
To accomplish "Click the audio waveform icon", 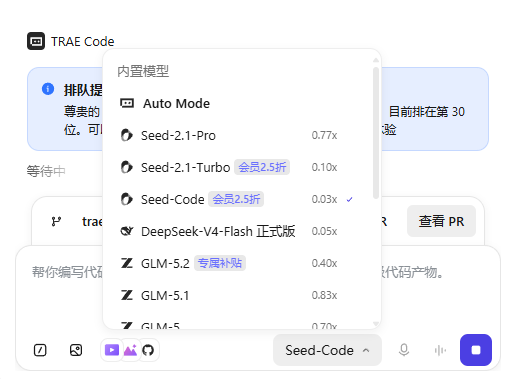I will [x=440, y=350].
